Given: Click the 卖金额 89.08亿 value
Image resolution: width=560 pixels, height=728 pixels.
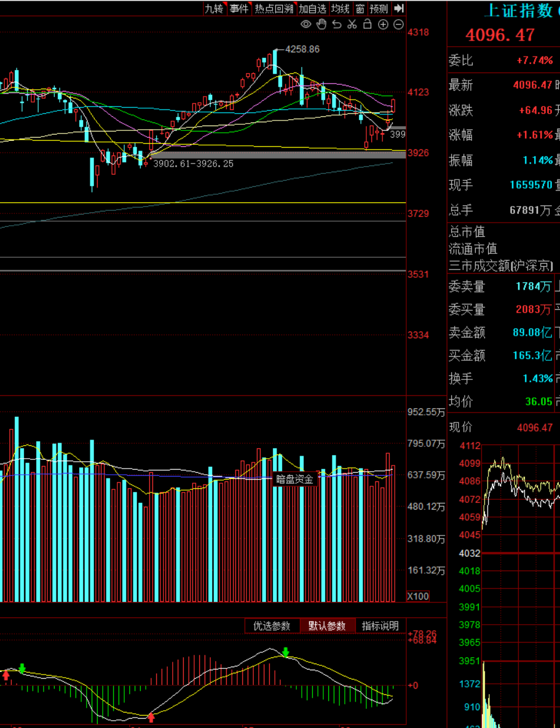Looking at the screenshot, I should point(532,333).
